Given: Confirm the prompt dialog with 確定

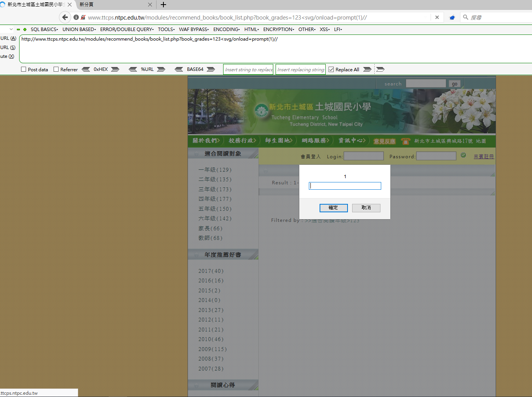Looking at the screenshot, I should tap(334, 208).
